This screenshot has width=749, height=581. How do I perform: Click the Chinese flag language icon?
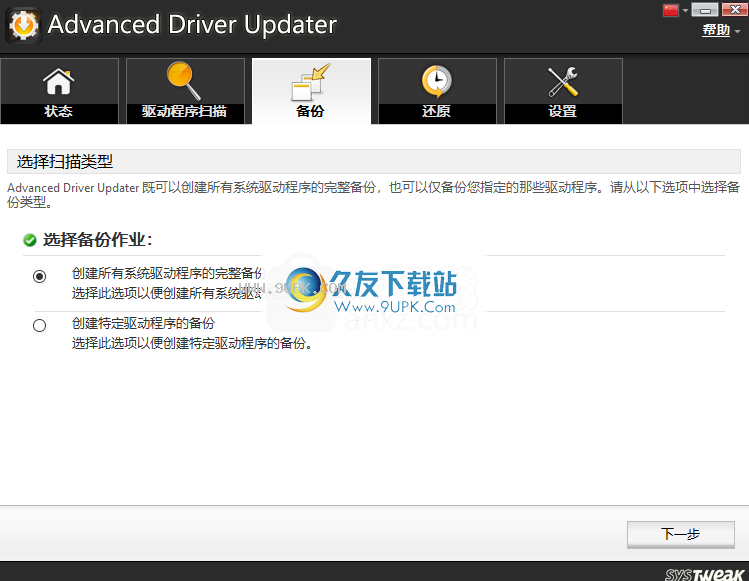tap(671, 10)
